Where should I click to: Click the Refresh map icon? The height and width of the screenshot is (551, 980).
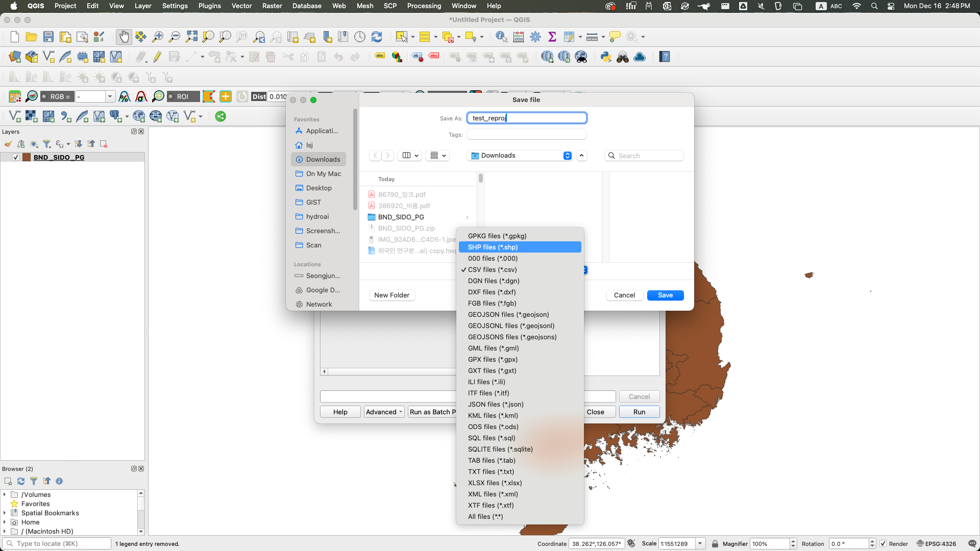point(377,37)
